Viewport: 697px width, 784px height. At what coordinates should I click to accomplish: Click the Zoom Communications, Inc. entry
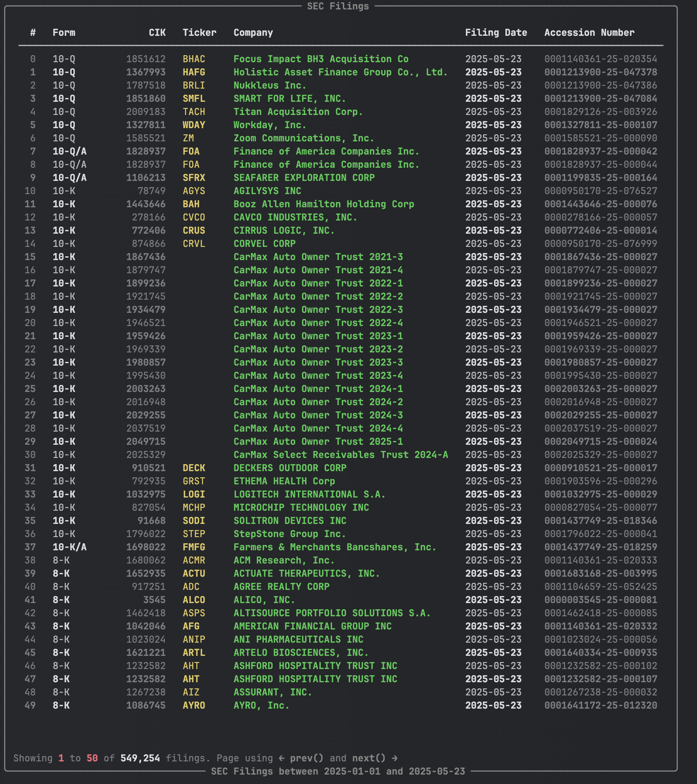pyautogui.click(x=304, y=138)
